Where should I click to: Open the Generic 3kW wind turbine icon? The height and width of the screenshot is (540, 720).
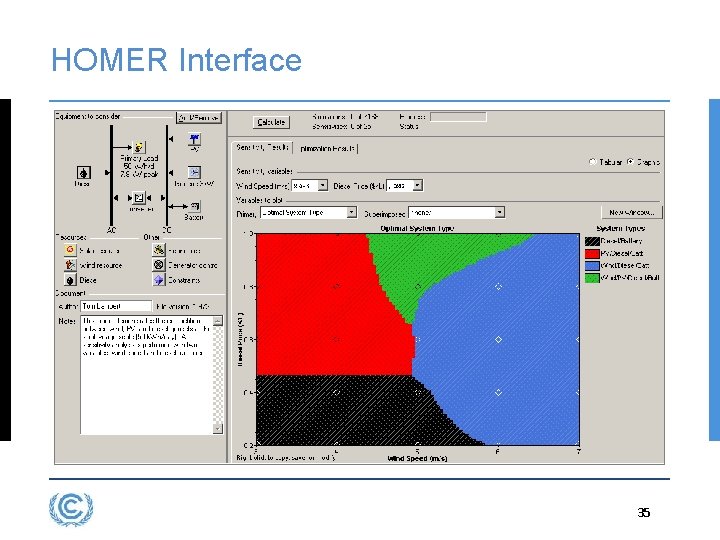click(194, 172)
